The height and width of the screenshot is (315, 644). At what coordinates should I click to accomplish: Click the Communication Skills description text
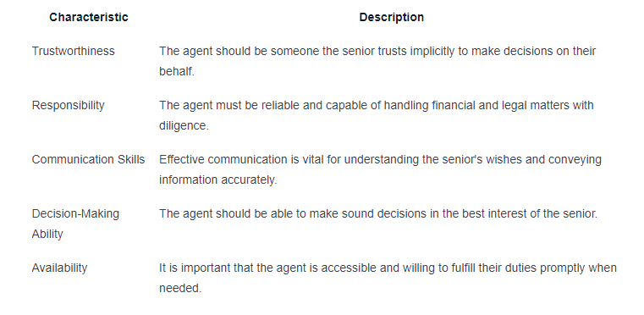pyautogui.click(x=380, y=170)
